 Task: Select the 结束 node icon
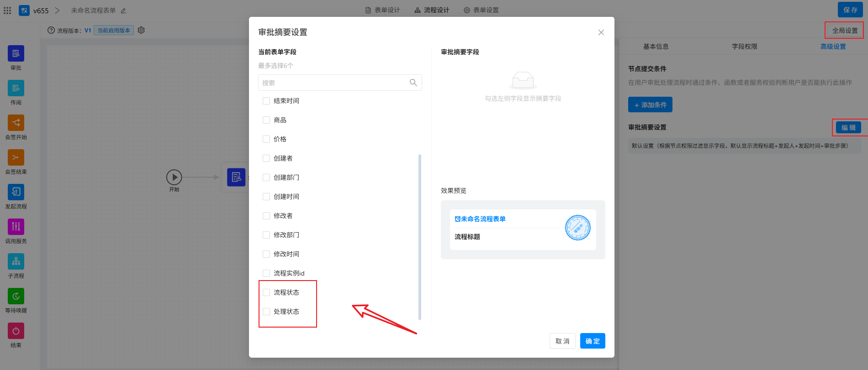pyautogui.click(x=16, y=331)
